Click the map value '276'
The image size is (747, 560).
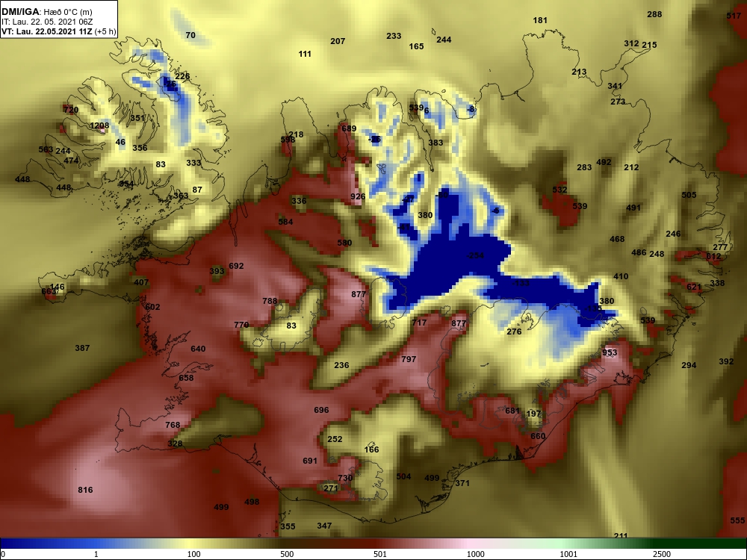514,332
